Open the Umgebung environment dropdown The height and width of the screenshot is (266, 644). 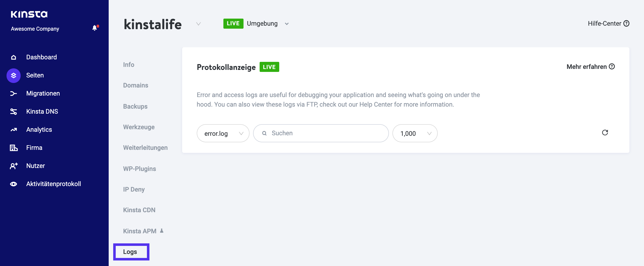tap(287, 24)
